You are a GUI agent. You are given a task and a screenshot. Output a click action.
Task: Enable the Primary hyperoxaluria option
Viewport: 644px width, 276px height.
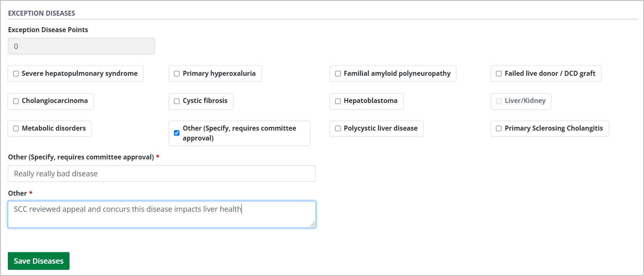tap(177, 73)
